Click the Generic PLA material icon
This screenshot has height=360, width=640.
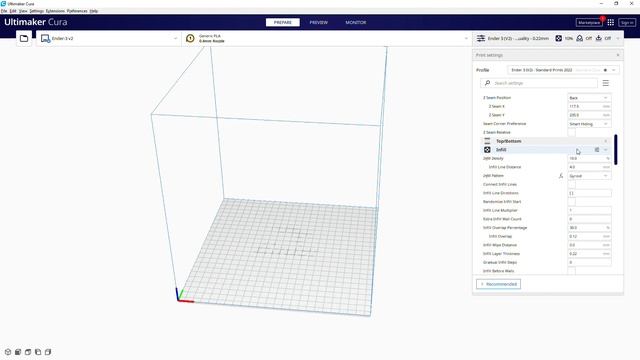click(x=190, y=38)
